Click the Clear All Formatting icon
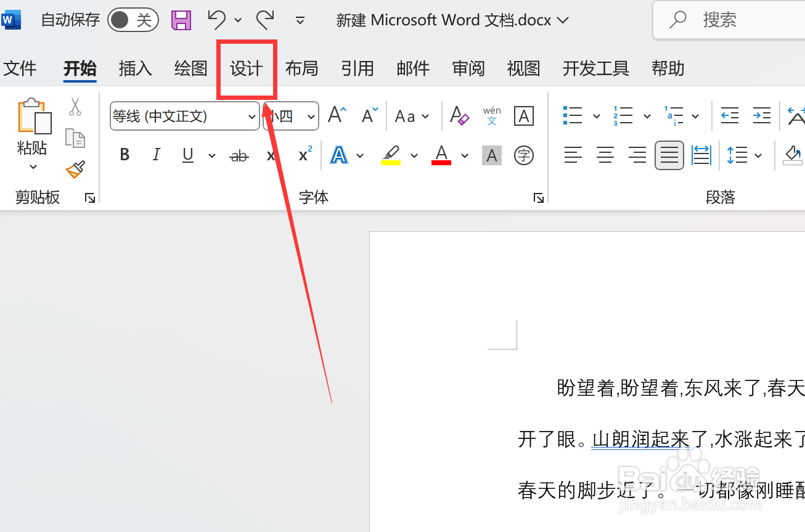 click(459, 116)
